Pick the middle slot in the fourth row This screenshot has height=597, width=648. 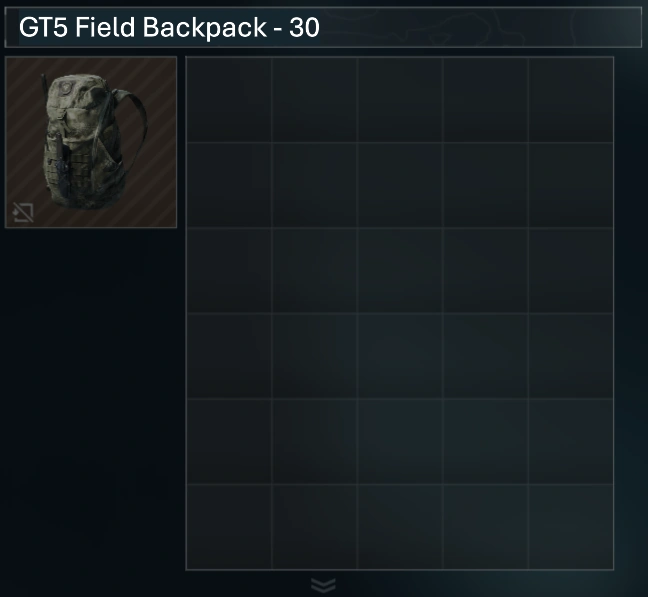point(400,356)
